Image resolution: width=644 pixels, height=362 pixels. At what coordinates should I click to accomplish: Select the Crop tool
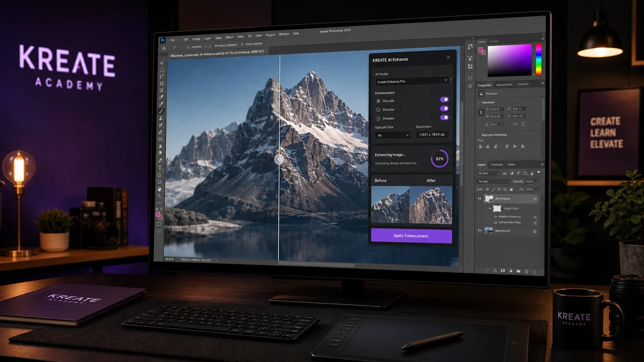(161, 90)
